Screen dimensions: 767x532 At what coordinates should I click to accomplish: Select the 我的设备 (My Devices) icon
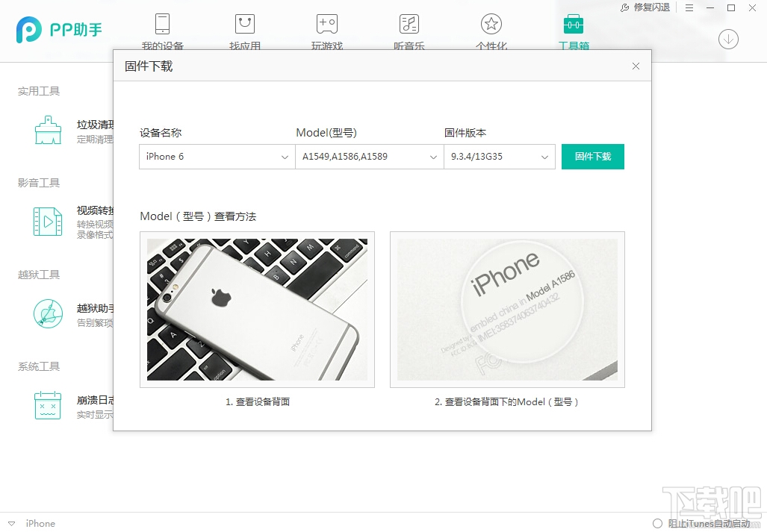pyautogui.click(x=161, y=30)
